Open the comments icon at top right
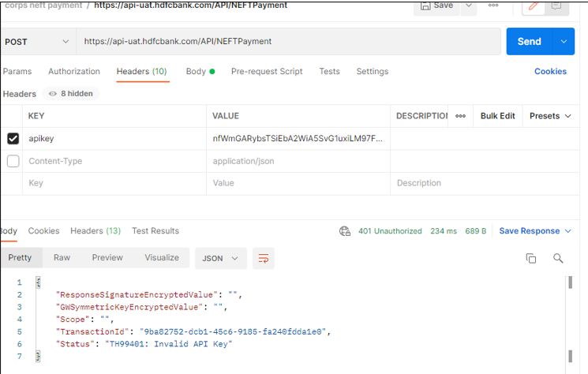This screenshot has height=374, width=588. pyautogui.click(x=557, y=6)
